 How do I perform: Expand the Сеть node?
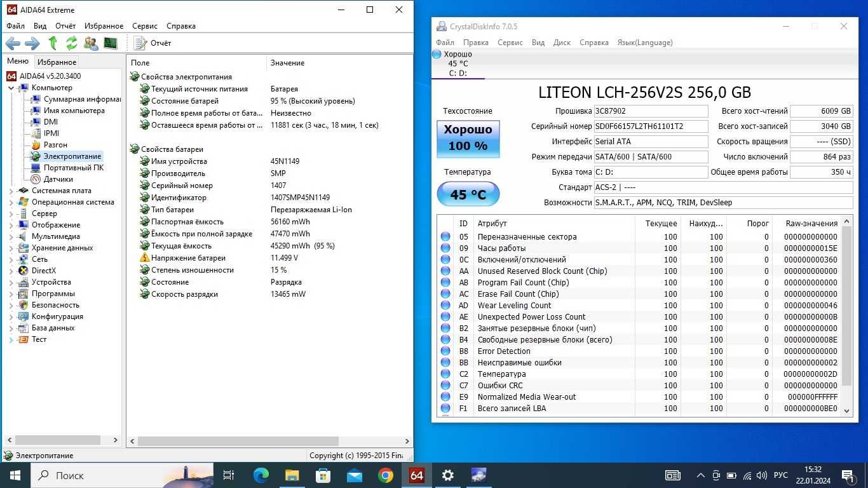tap(11, 259)
